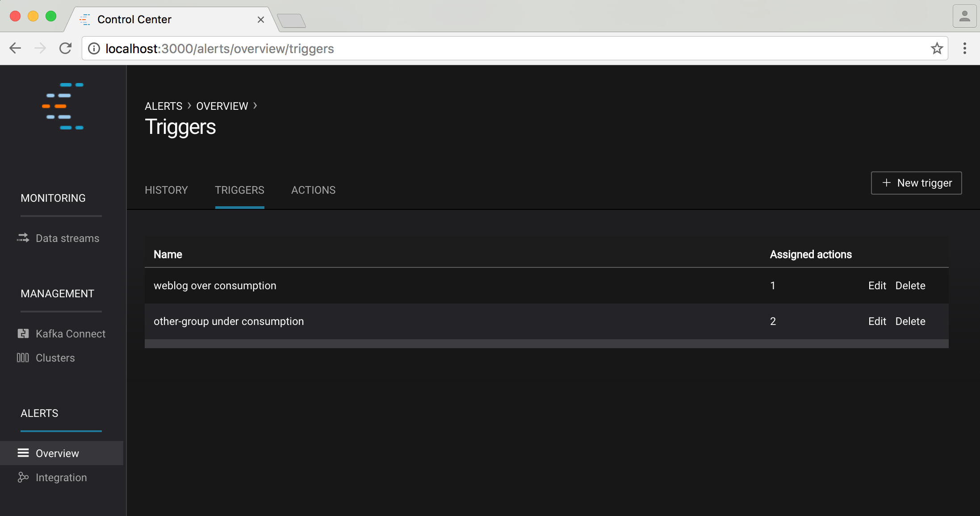Bookmark the page with the star icon
980x516 pixels.
click(937, 48)
